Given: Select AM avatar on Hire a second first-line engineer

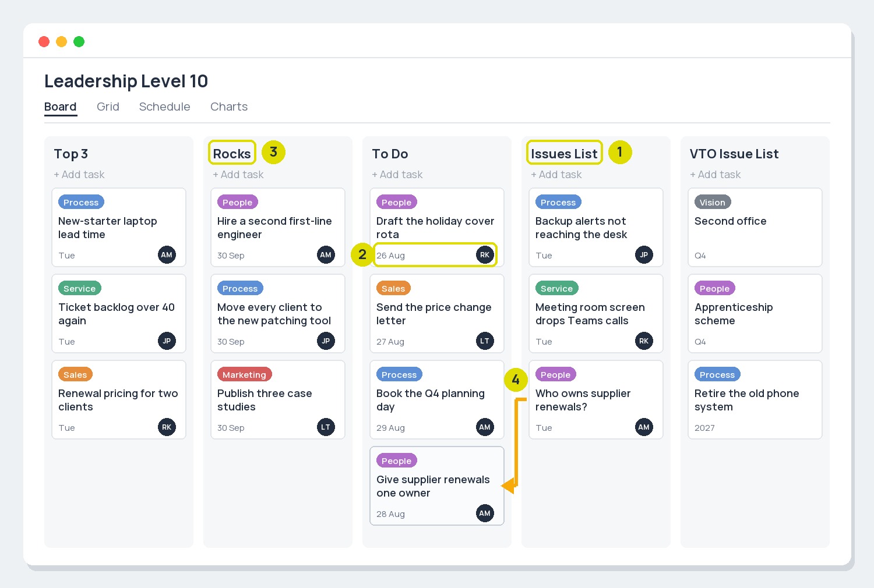Looking at the screenshot, I should coord(326,254).
